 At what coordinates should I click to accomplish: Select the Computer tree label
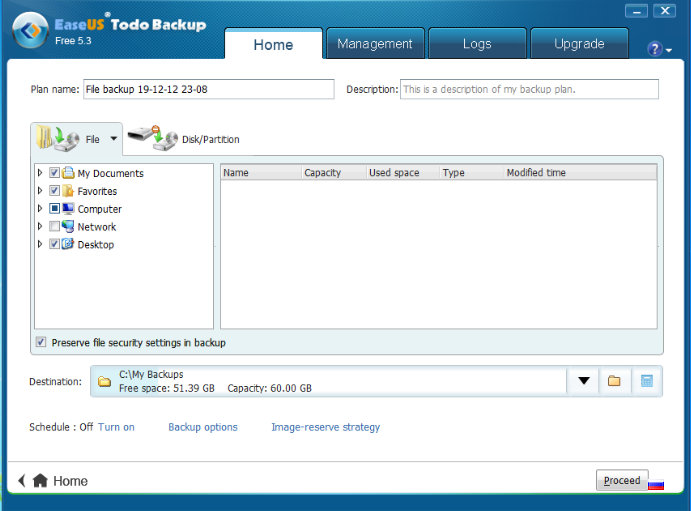point(100,209)
